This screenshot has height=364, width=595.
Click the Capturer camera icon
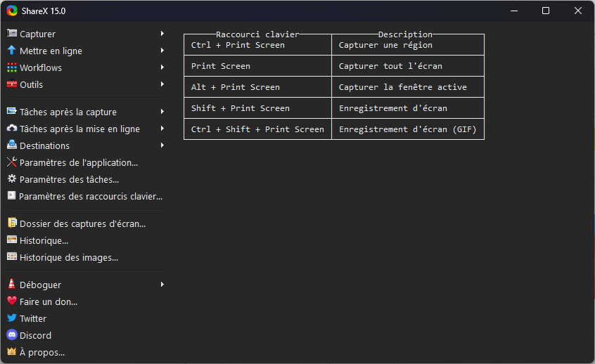(12, 33)
